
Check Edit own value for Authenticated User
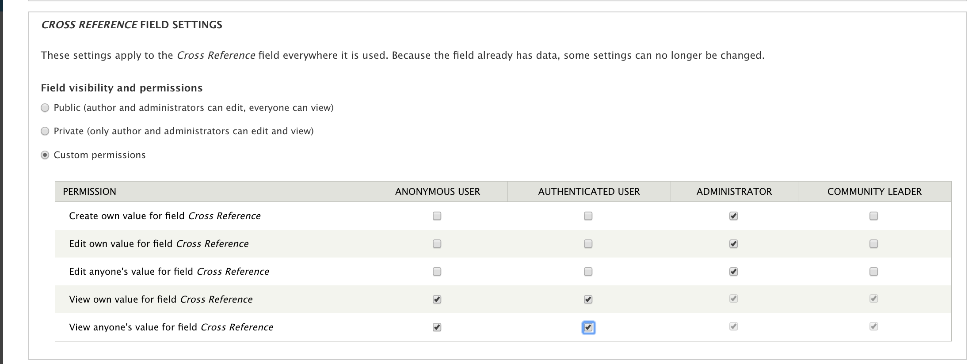coord(588,244)
